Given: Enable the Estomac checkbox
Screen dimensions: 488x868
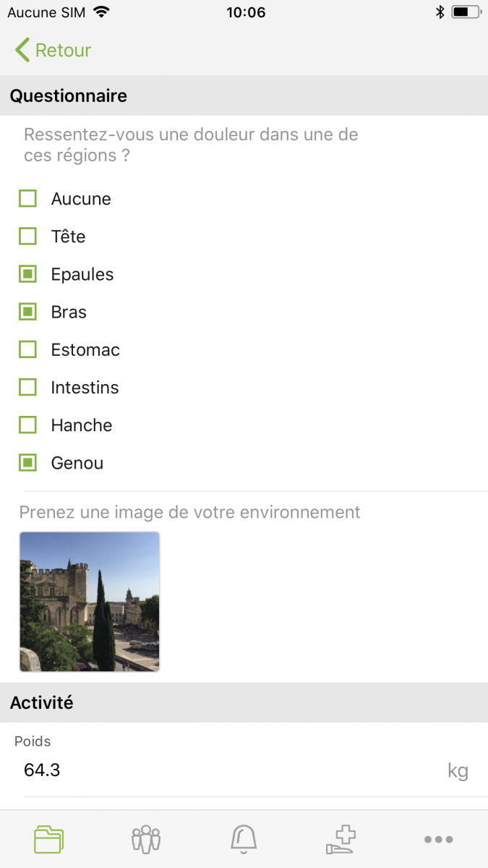Looking at the screenshot, I should [x=27, y=349].
